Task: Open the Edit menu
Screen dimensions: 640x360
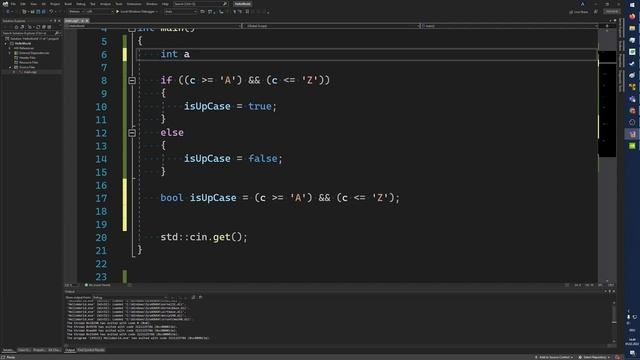Action: 23,4
